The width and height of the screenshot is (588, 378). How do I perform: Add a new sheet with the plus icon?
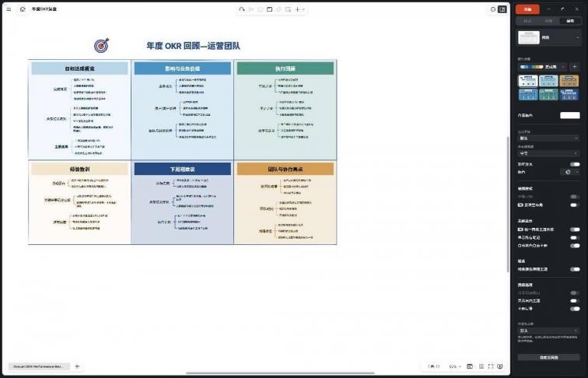pyautogui.click(x=77, y=366)
